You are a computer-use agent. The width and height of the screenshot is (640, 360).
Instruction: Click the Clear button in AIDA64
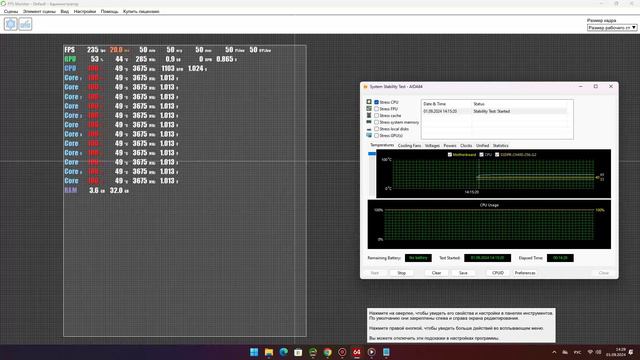pos(436,273)
